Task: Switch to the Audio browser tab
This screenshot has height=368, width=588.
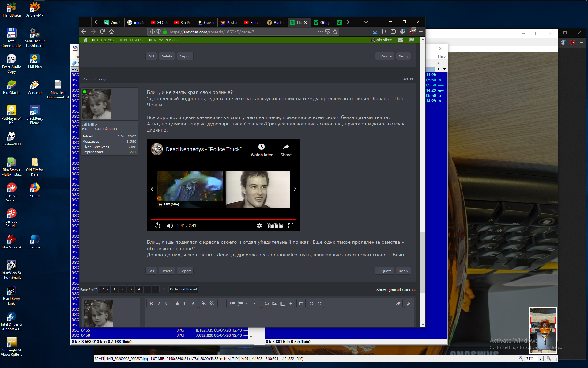Action: (x=275, y=22)
